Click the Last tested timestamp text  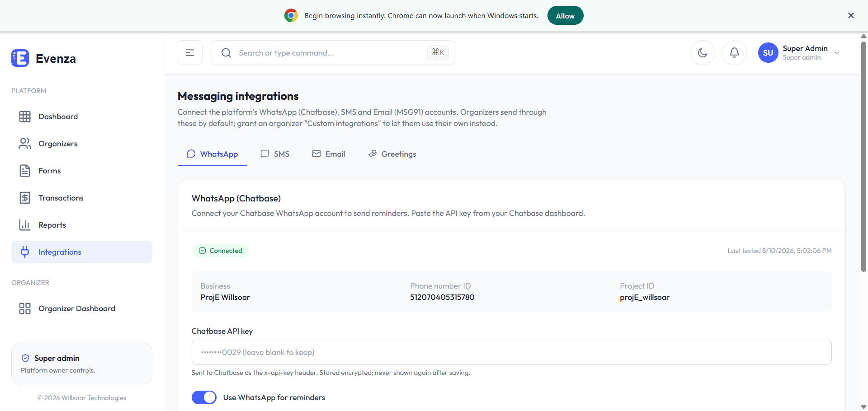(x=779, y=251)
